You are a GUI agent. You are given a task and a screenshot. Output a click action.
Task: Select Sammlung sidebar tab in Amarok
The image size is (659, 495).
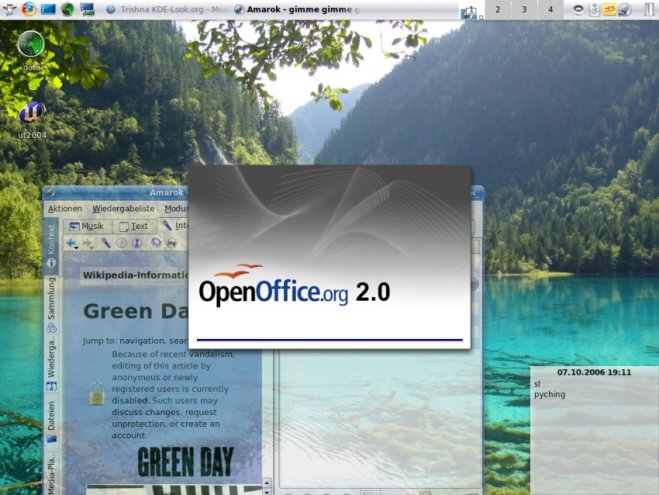(51, 305)
